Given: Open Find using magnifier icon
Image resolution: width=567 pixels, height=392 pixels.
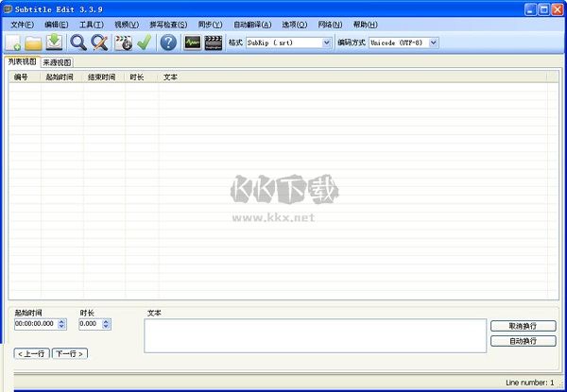Looking at the screenshot, I should [x=78, y=43].
